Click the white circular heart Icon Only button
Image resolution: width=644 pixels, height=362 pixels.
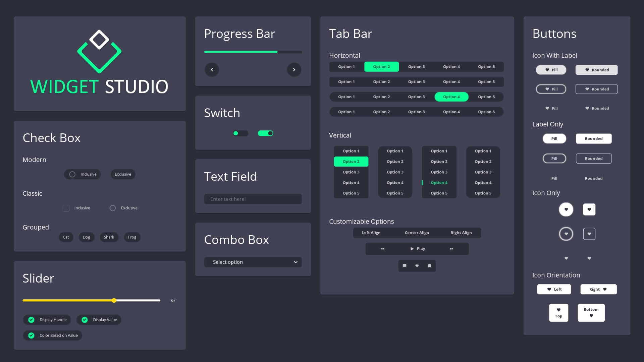(566, 209)
